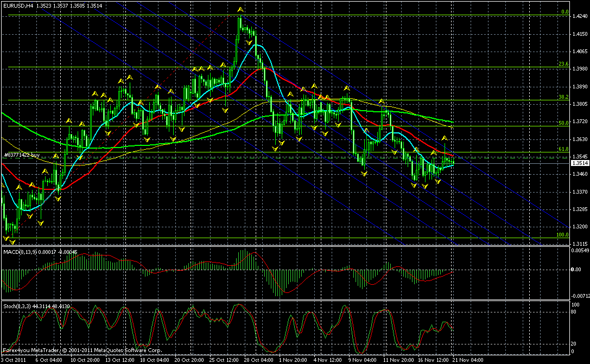The height and width of the screenshot is (364, 590).
Task: Click the 1.4150 price axis label
Action: coord(580,34)
